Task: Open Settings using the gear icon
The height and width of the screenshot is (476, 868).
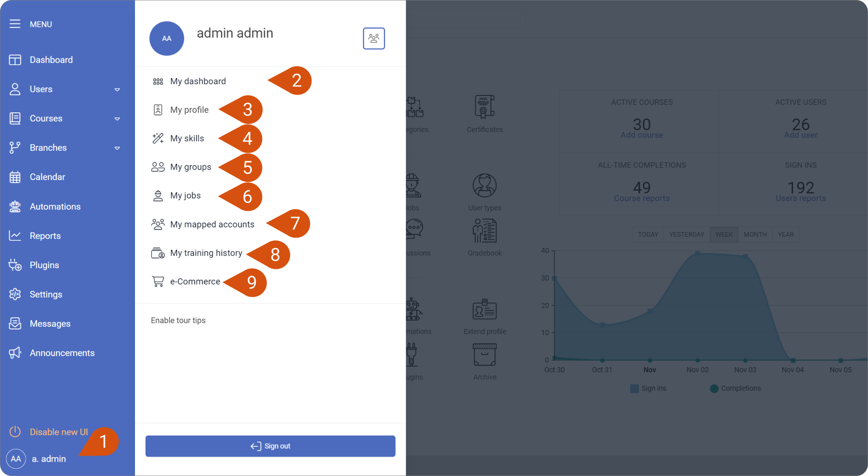Action: [15, 294]
